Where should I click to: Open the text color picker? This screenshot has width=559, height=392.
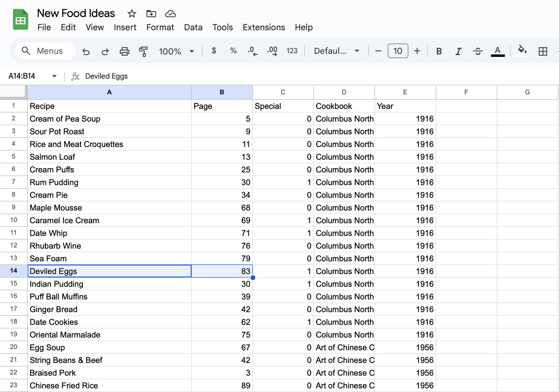coord(498,51)
